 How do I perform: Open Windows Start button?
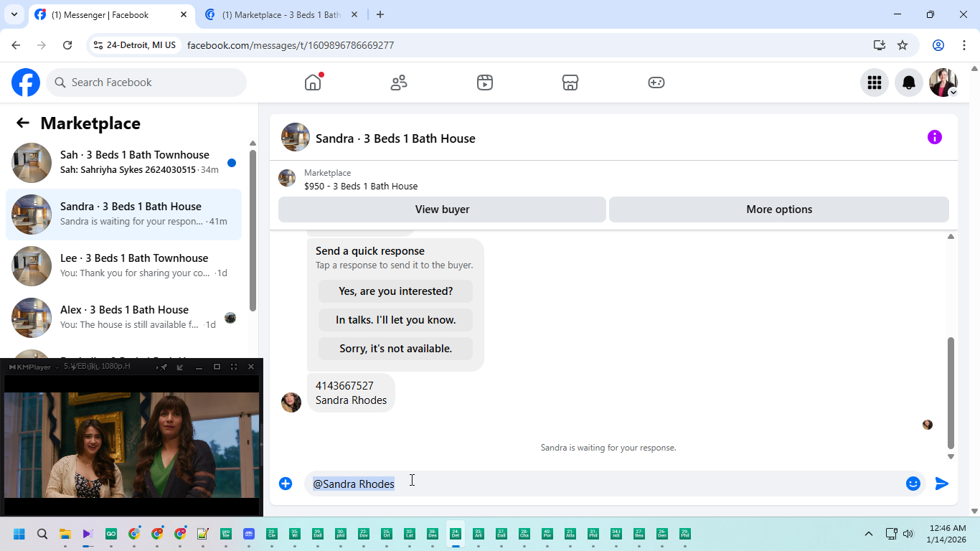point(19,534)
